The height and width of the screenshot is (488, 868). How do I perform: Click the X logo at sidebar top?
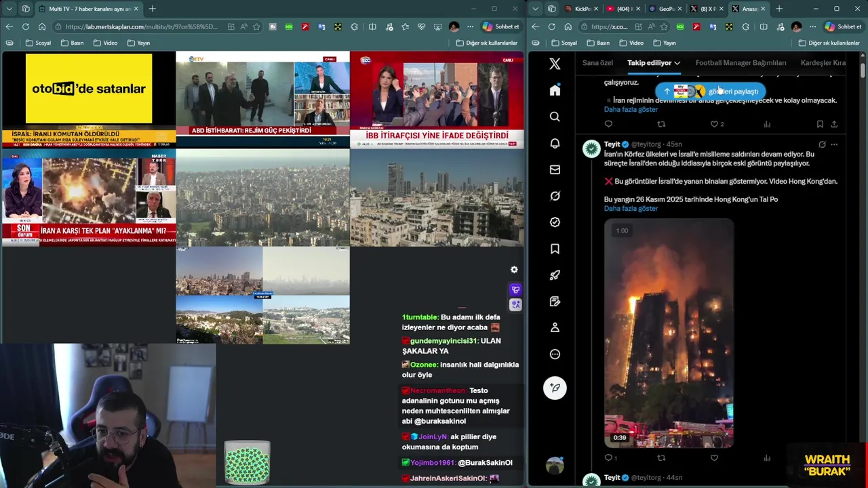coord(555,64)
